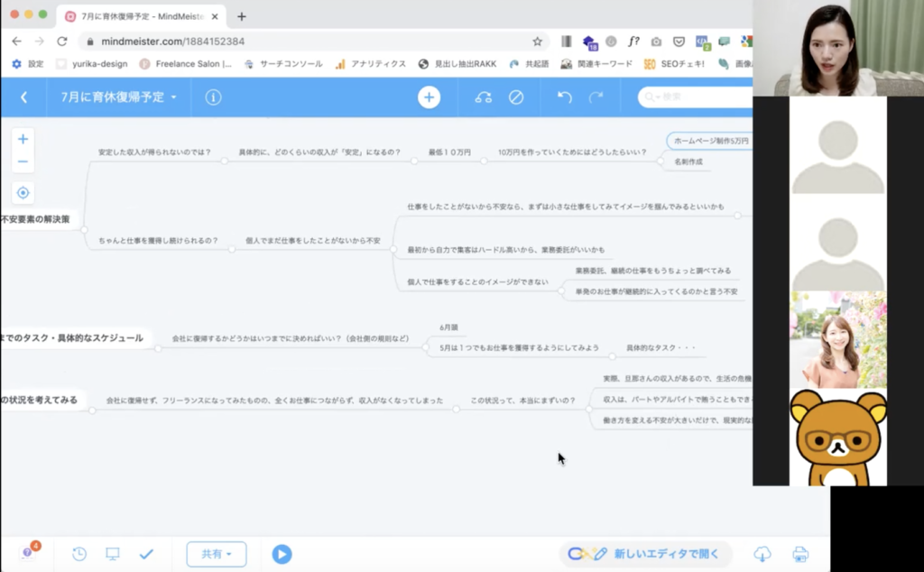The width and height of the screenshot is (924, 572).
Task: Open the map info icon
Action: [x=213, y=97]
